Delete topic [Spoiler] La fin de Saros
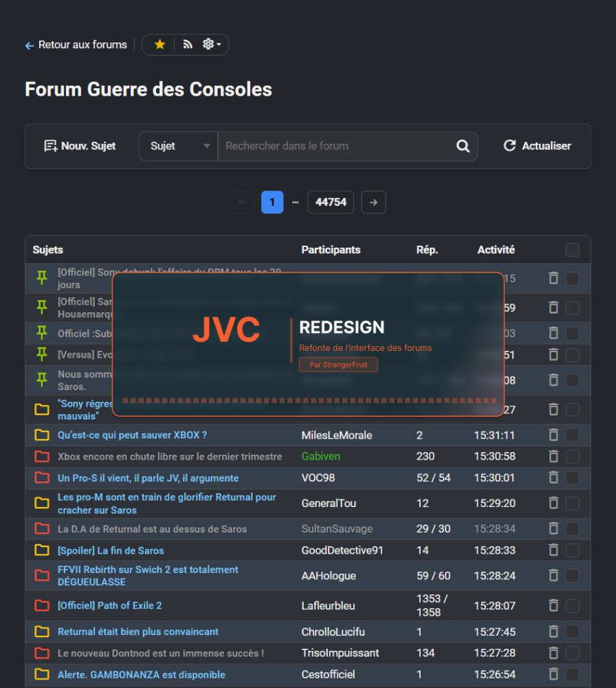 553,550
